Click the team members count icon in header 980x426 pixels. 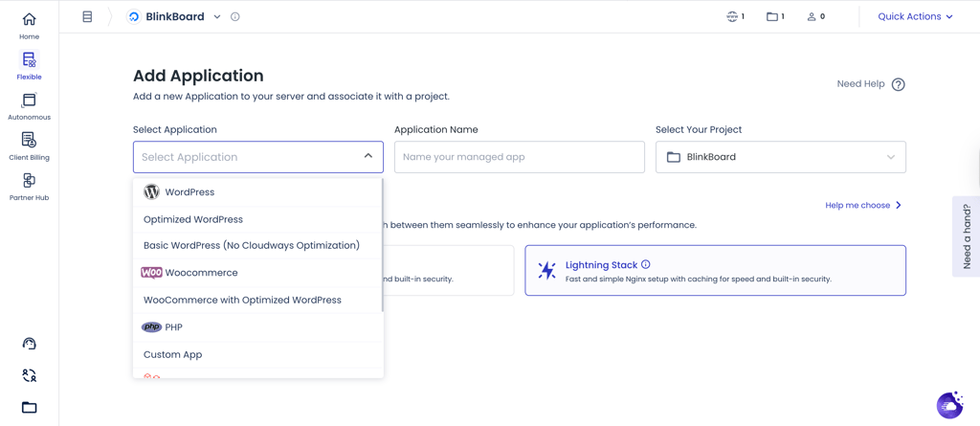[812, 17]
